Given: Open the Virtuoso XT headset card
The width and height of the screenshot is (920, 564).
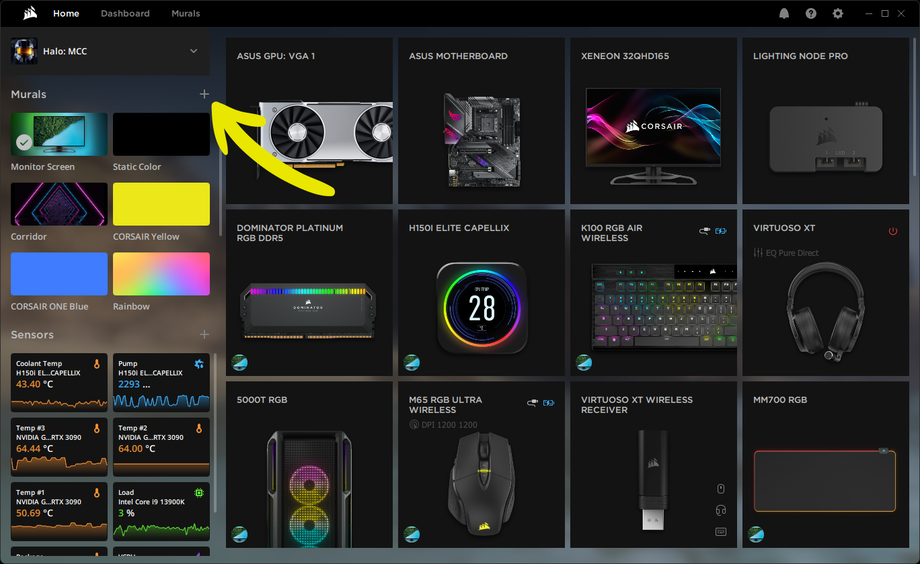Looking at the screenshot, I should (x=826, y=293).
